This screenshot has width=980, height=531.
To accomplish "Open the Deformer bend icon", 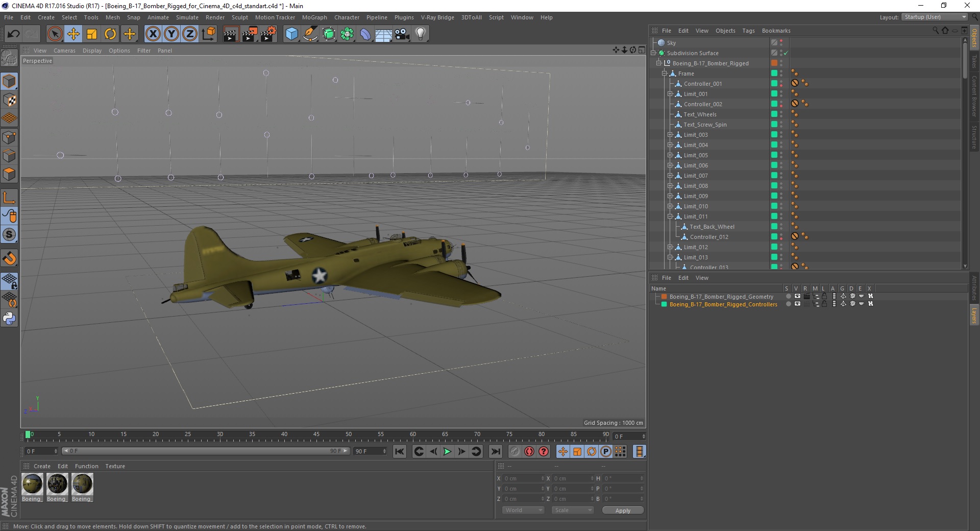I will click(365, 34).
